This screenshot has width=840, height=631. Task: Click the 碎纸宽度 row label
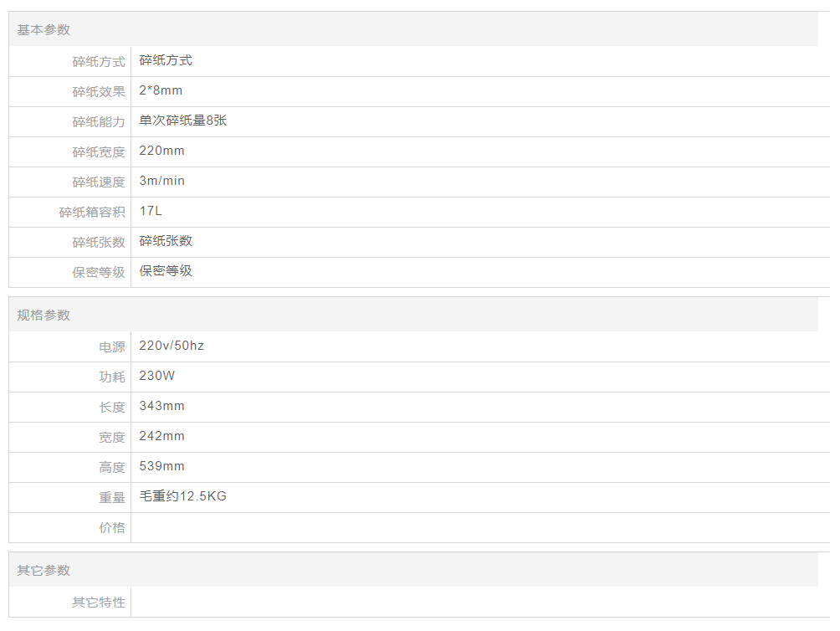[x=99, y=152]
